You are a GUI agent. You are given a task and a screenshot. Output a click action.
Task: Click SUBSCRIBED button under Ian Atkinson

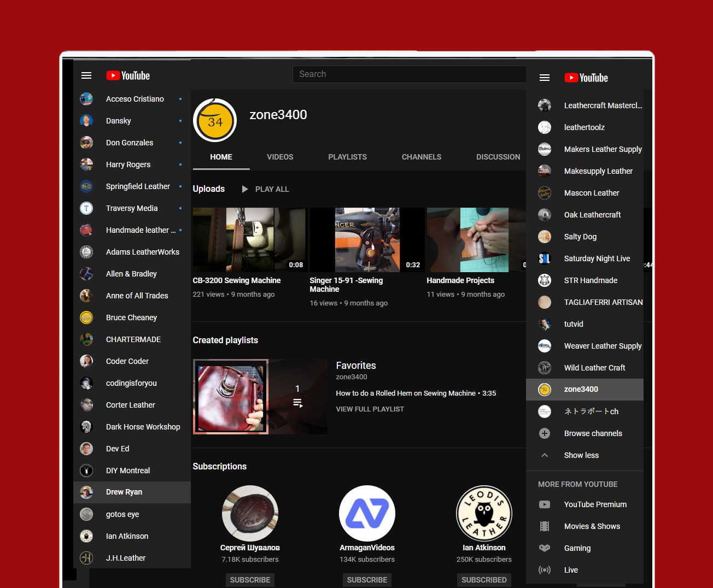coord(484,580)
